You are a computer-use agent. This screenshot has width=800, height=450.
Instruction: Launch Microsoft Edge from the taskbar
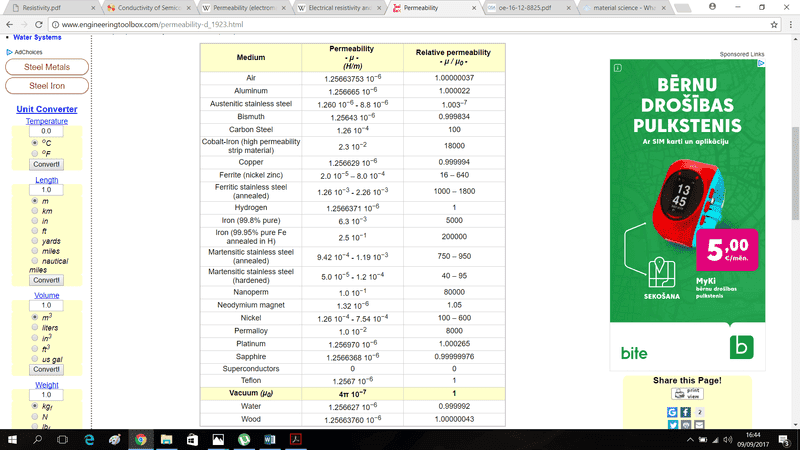[x=89, y=439]
